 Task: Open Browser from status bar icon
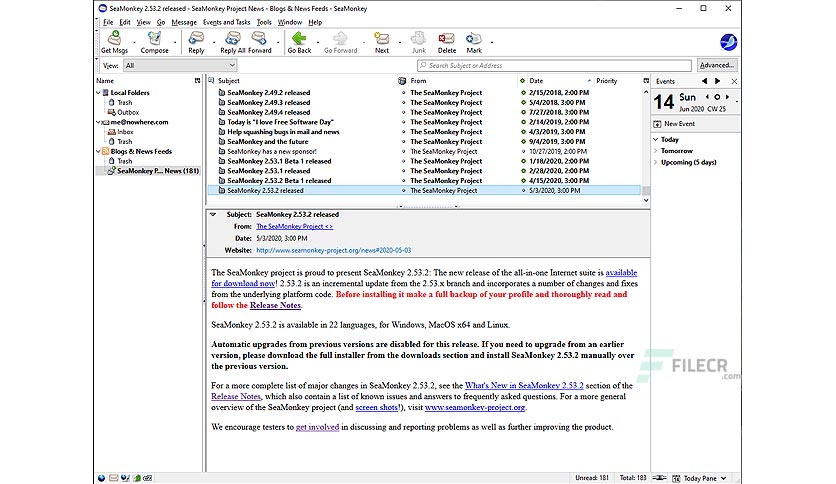(x=101, y=478)
